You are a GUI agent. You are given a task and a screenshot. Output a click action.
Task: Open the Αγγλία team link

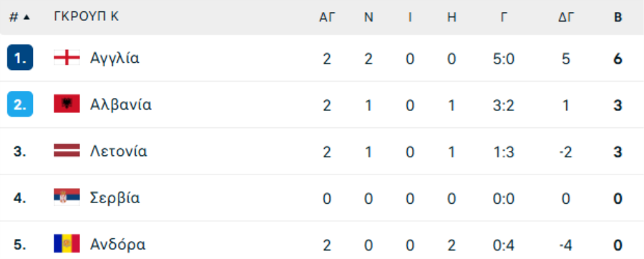click(x=114, y=58)
